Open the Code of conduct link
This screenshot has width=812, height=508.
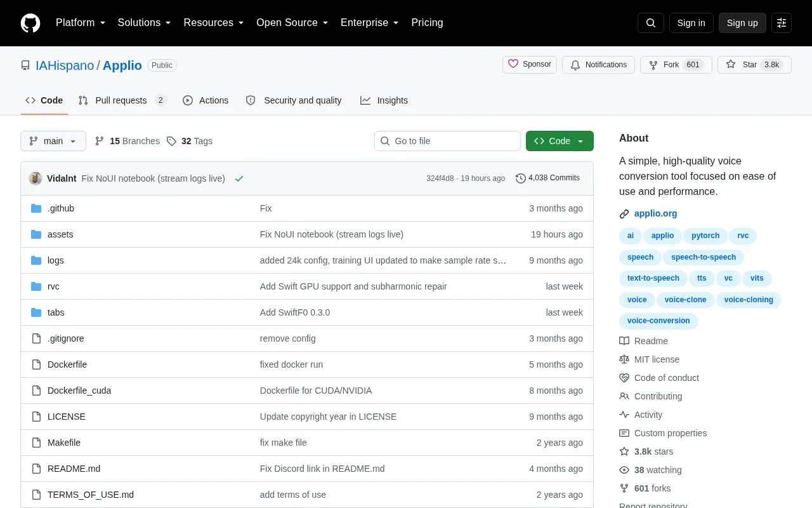667,378
